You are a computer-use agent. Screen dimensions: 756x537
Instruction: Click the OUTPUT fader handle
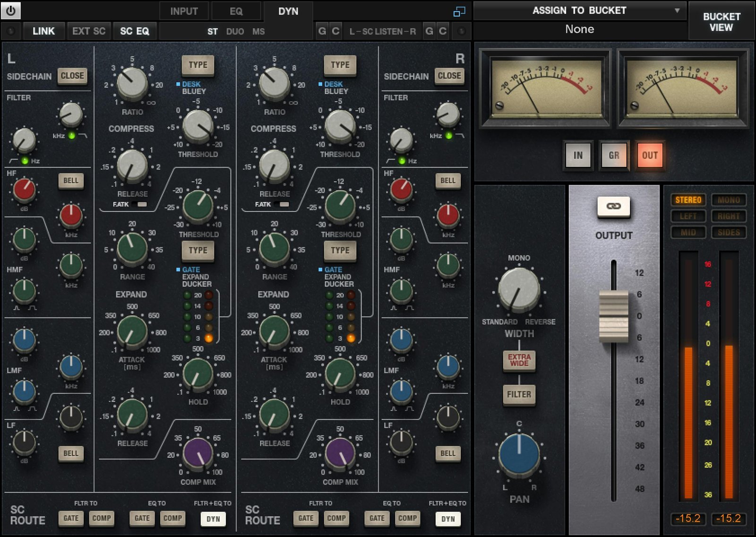point(613,316)
